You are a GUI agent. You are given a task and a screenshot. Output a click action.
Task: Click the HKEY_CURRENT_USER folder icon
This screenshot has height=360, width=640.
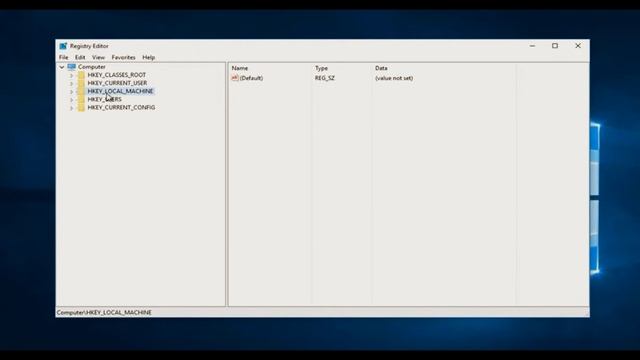tap(81, 83)
